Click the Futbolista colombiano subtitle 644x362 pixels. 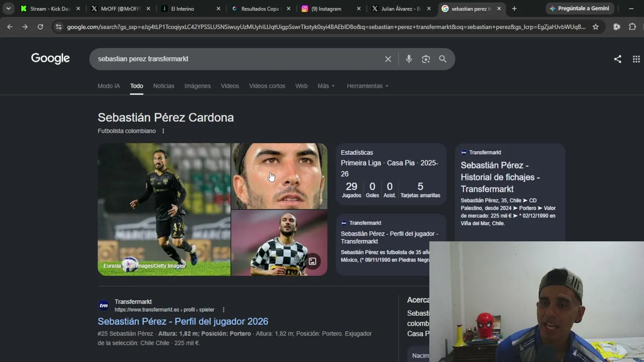click(127, 131)
